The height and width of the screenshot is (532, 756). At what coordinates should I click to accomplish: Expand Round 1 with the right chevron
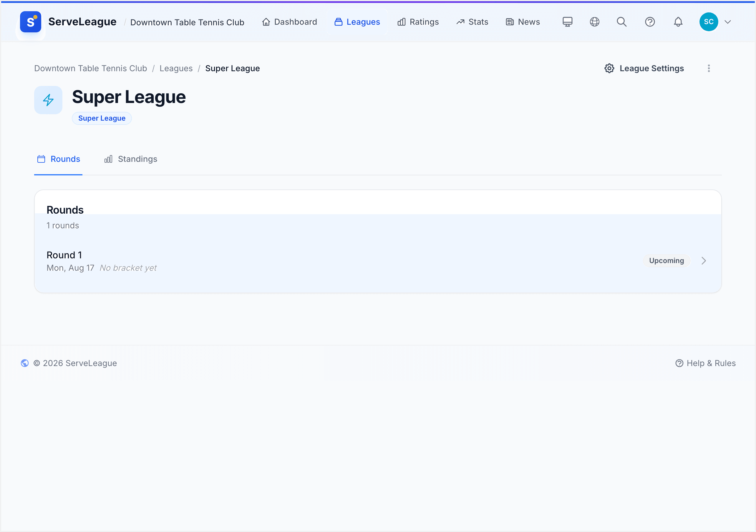(x=703, y=261)
